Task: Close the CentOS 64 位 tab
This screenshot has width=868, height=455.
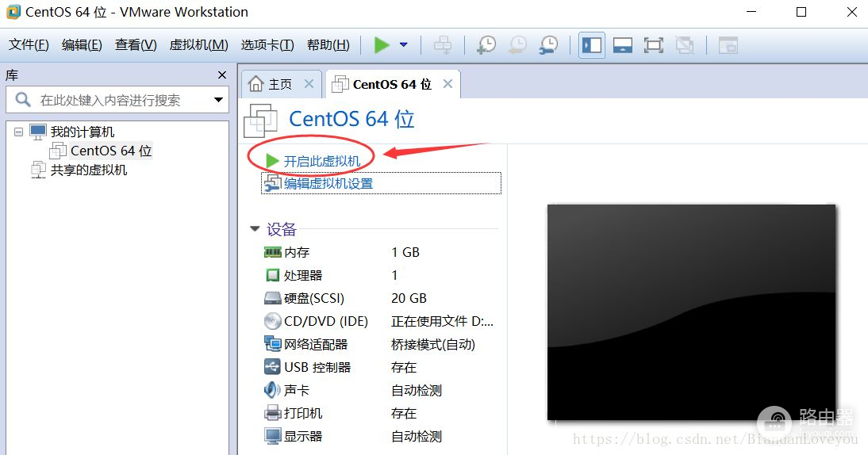Action: (x=447, y=84)
